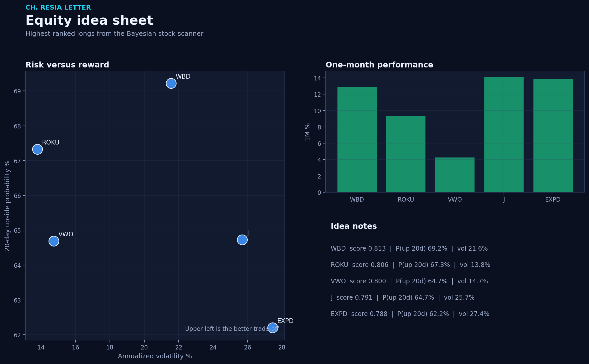Click the 28 tick on volatility axis
The height and width of the screenshot is (364, 589).
point(282,347)
